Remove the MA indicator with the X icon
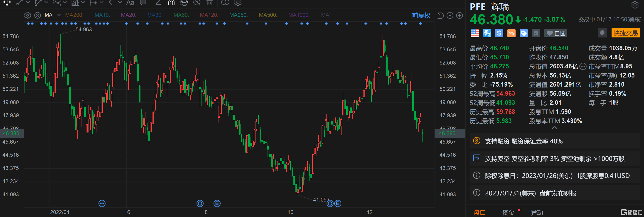 pos(37,15)
